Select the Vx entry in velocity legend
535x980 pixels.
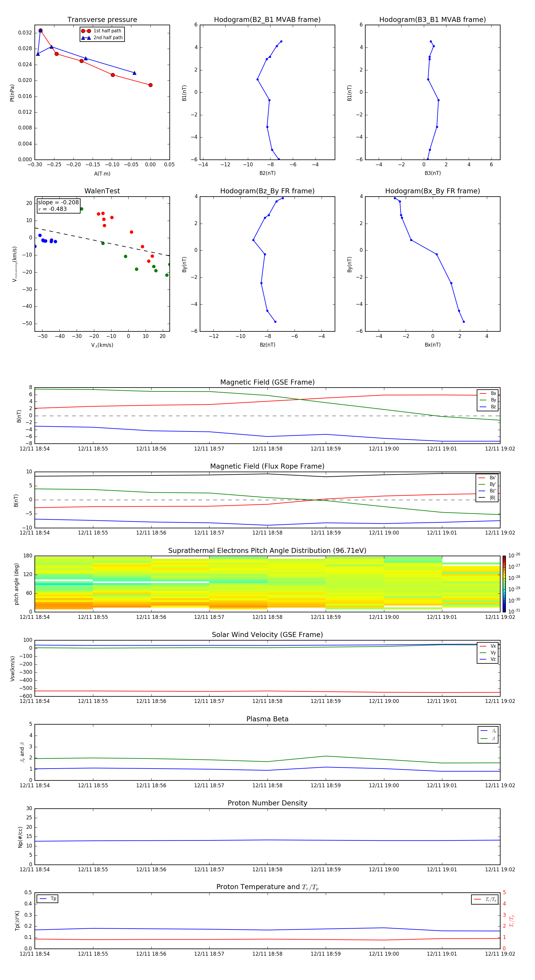(x=488, y=646)
